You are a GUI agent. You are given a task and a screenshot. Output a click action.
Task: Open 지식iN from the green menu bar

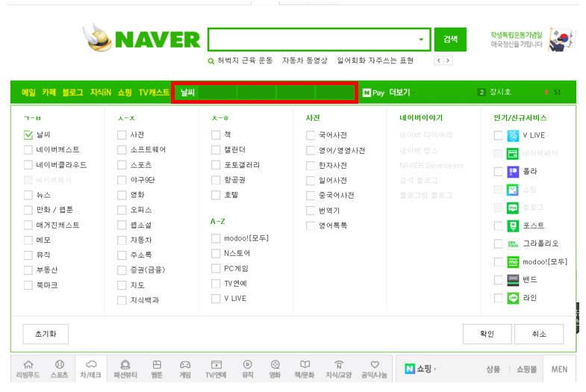coord(101,93)
